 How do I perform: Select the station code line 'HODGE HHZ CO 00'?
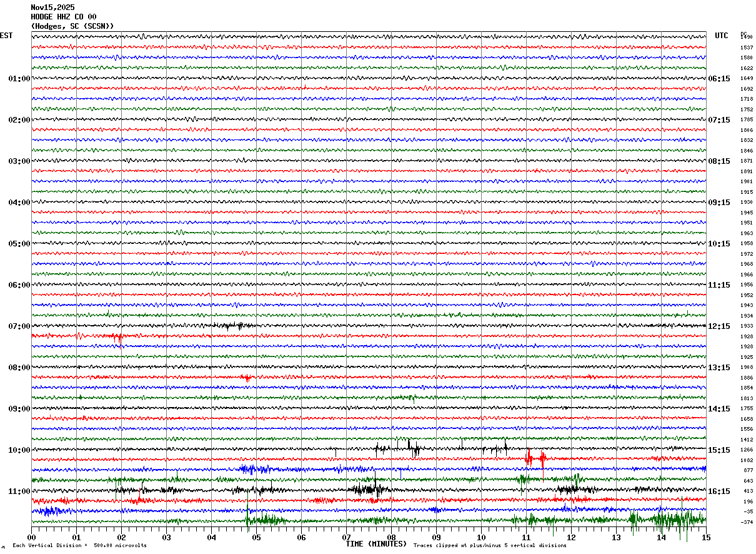(64, 17)
